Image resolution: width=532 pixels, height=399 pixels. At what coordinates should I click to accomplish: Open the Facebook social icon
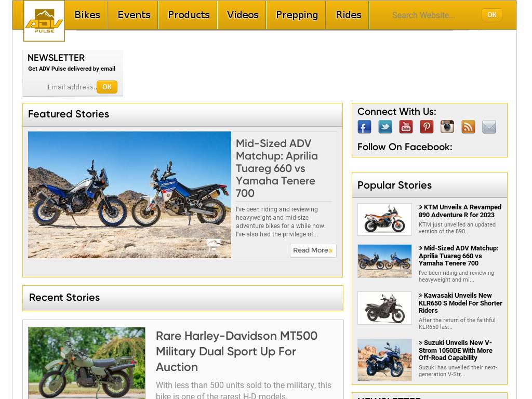click(x=364, y=127)
